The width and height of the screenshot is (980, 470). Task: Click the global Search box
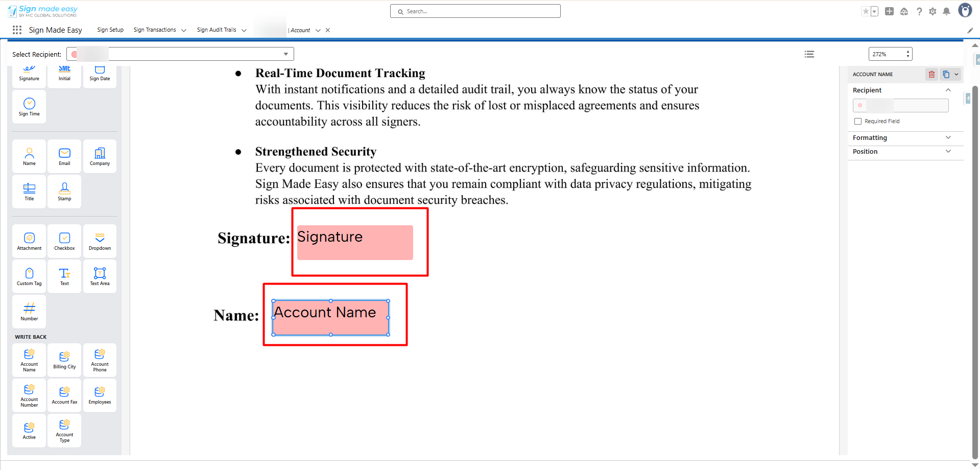pos(475,11)
